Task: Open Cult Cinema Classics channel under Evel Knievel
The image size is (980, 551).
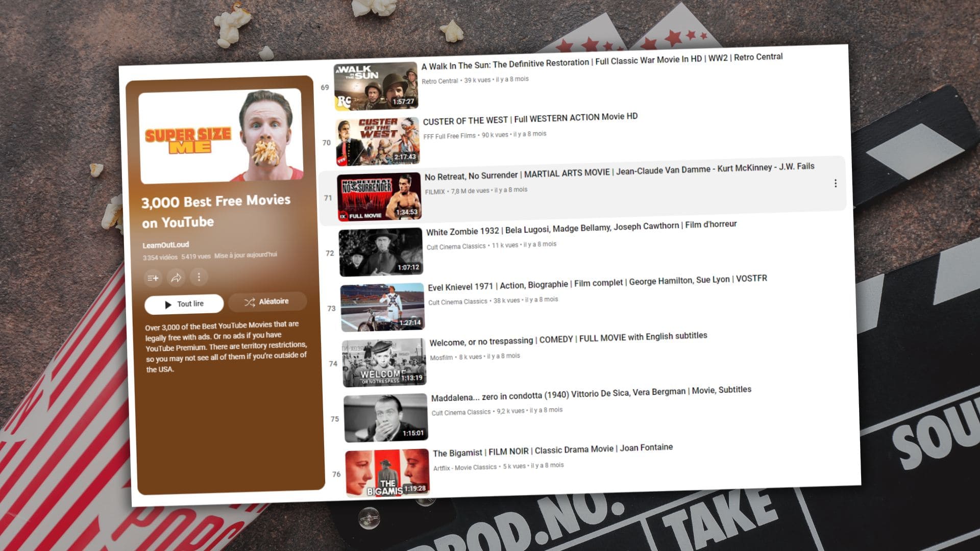Action: pos(457,302)
